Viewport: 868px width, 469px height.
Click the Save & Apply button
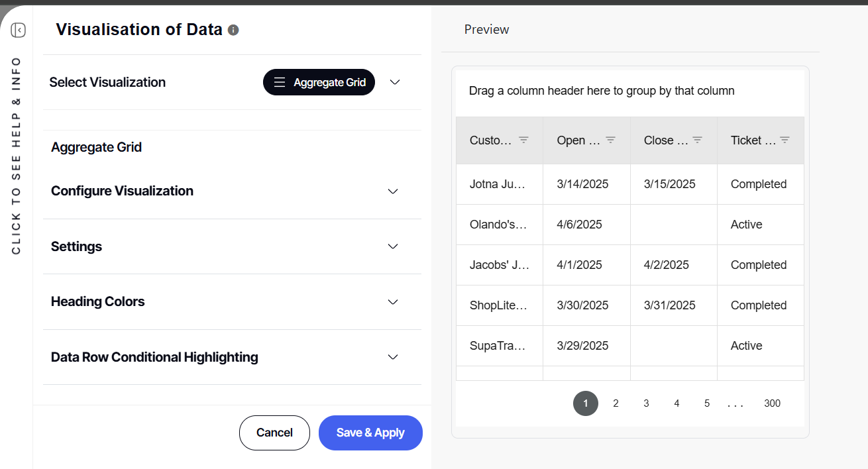pyautogui.click(x=370, y=433)
